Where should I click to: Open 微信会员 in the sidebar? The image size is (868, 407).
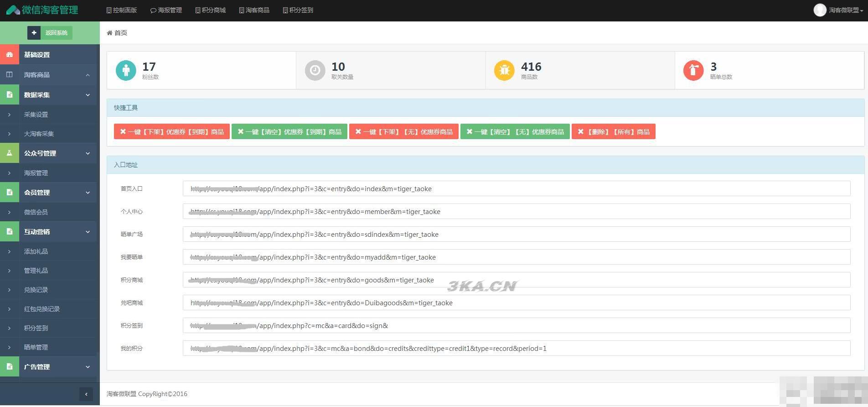(36, 212)
